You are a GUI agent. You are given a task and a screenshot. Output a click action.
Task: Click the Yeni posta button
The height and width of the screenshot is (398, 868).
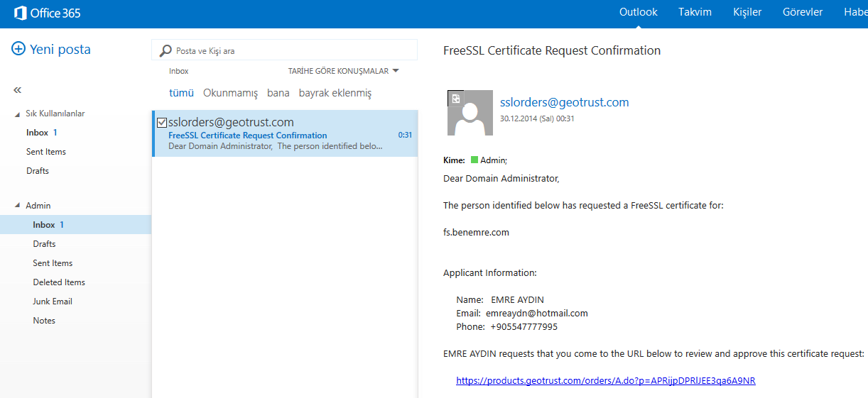51,49
